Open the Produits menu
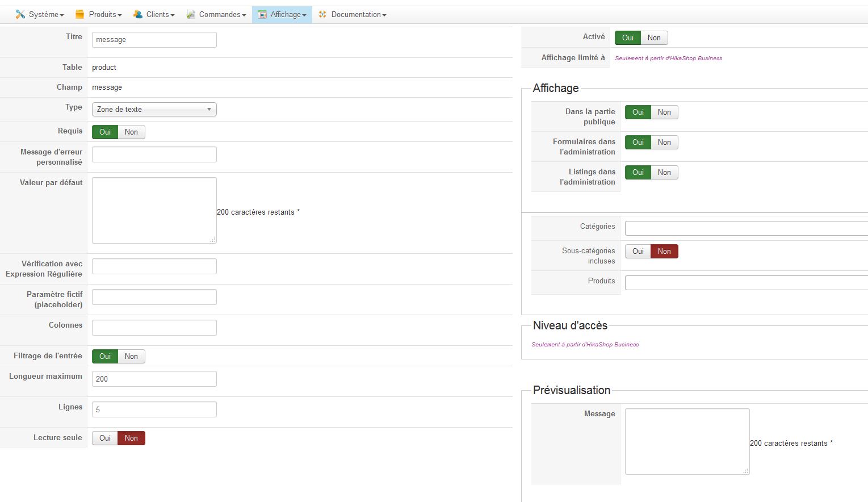Viewport: 868px width, 502px height. [103, 14]
